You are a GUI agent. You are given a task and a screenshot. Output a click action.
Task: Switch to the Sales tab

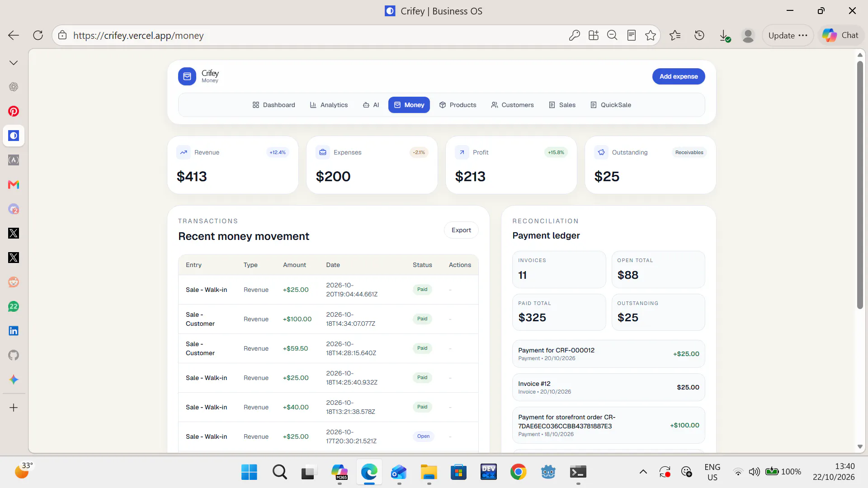[562, 105]
